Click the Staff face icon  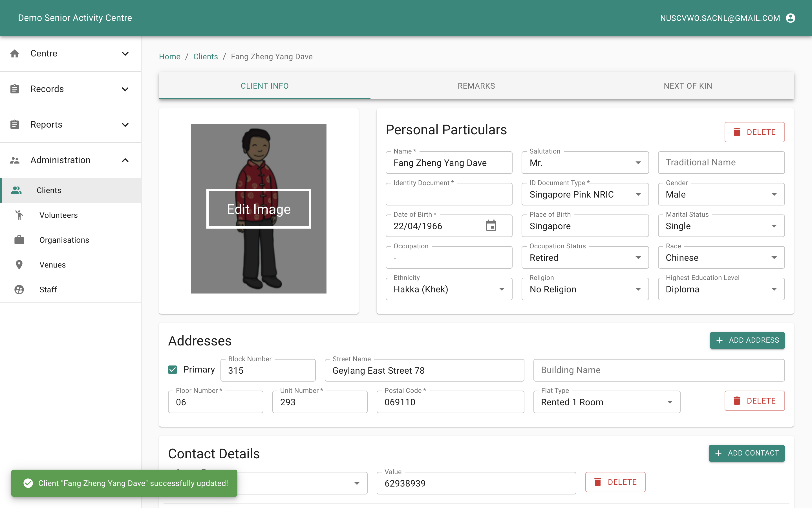coord(19,290)
